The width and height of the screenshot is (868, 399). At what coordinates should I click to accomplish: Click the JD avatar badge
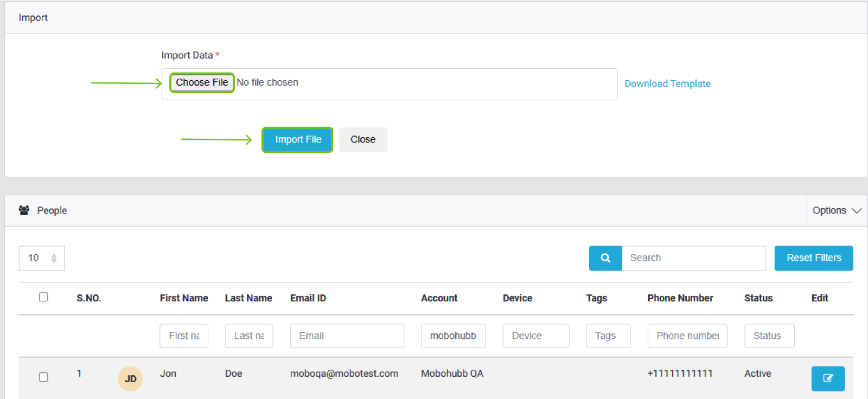click(x=130, y=378)
